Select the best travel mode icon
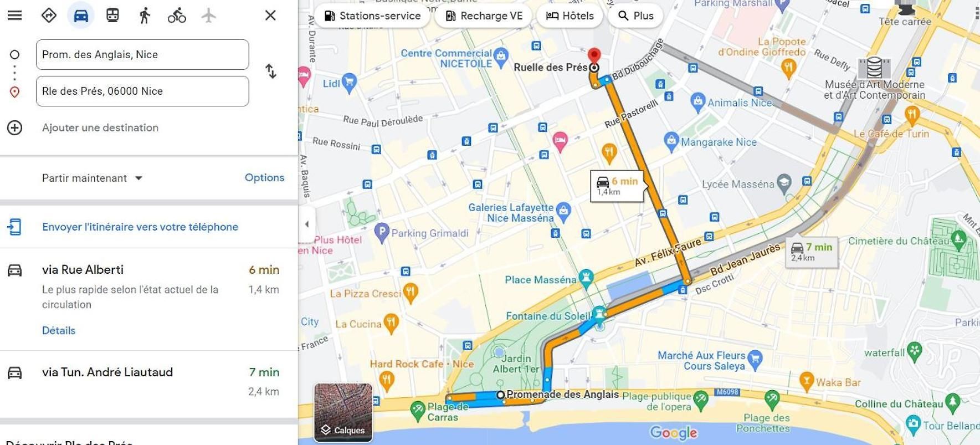The height and width of the screenshot is (445, 980). point(49,16)
